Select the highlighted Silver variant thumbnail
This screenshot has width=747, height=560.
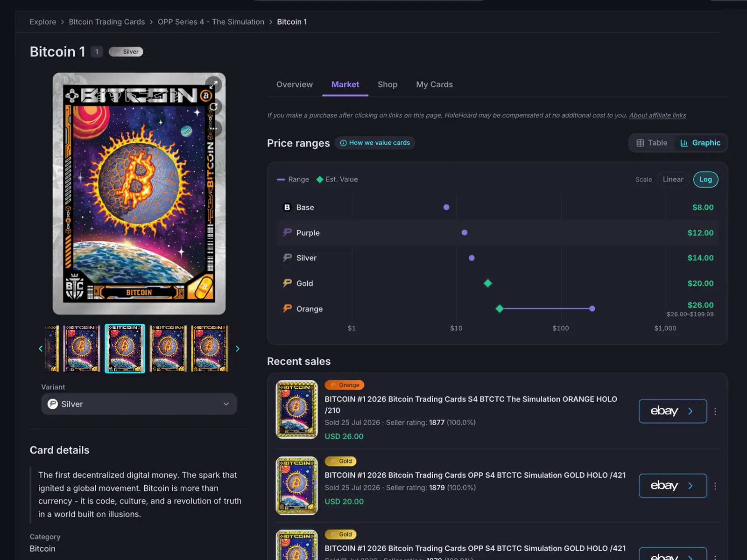pyautogui.click(x=125, y=349)
